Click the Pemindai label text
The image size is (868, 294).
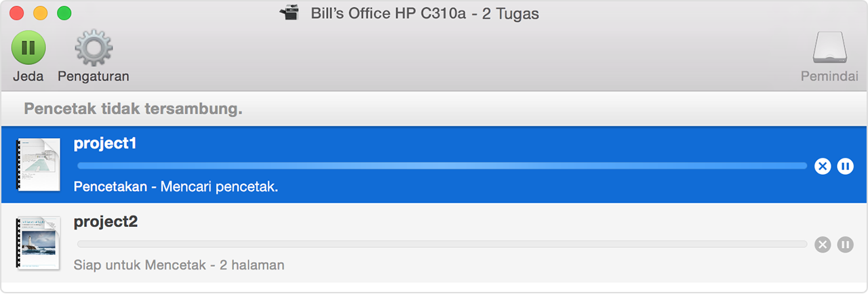click(x=829, y=77)
